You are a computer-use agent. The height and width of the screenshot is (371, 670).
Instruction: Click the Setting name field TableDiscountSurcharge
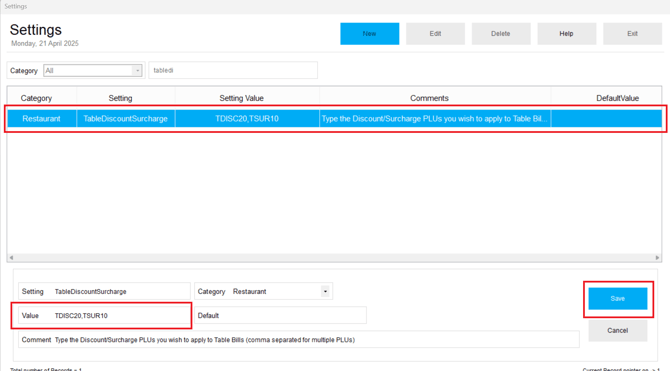point(104,292)
